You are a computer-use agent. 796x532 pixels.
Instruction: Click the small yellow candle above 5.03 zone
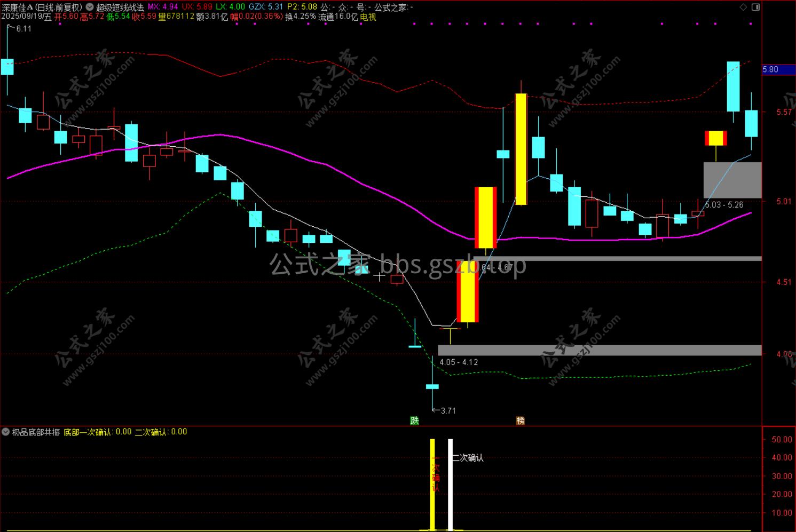(716, 138)
